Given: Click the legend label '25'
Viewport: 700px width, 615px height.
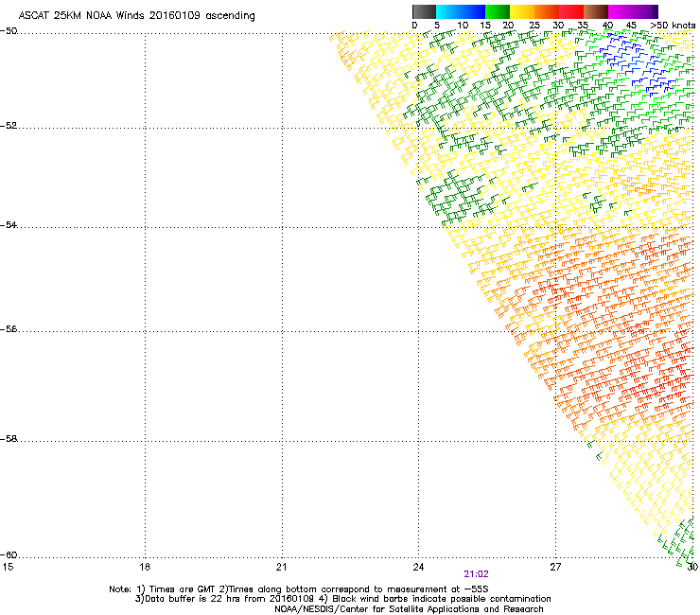Looking at the screenshot, I should pos(534,26).
